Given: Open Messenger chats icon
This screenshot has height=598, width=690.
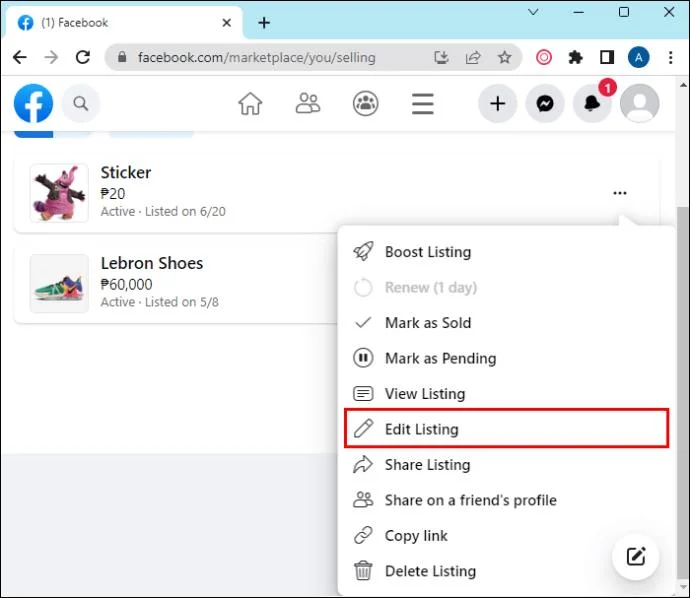Looking at the screenshot, I should [545, 104].
